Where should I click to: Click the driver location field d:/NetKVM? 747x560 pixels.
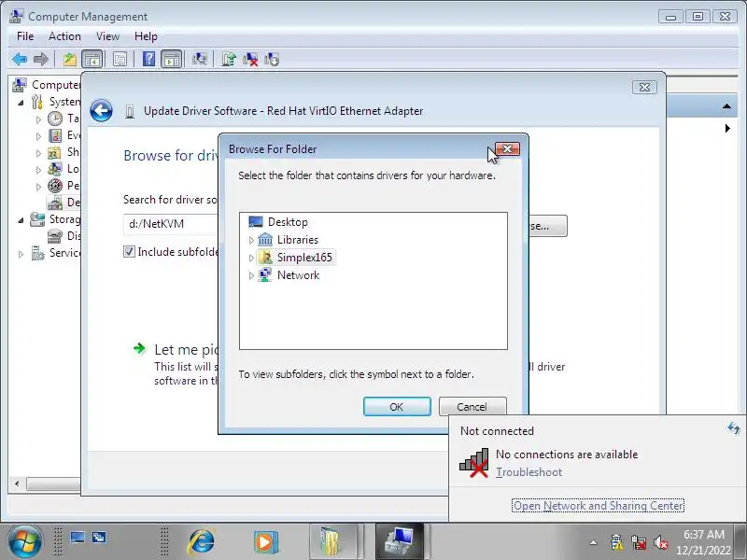point(172,224)
